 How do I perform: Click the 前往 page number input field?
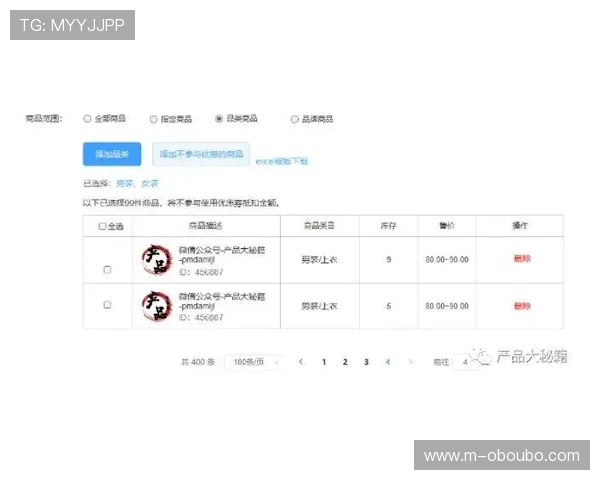[465, 362]
